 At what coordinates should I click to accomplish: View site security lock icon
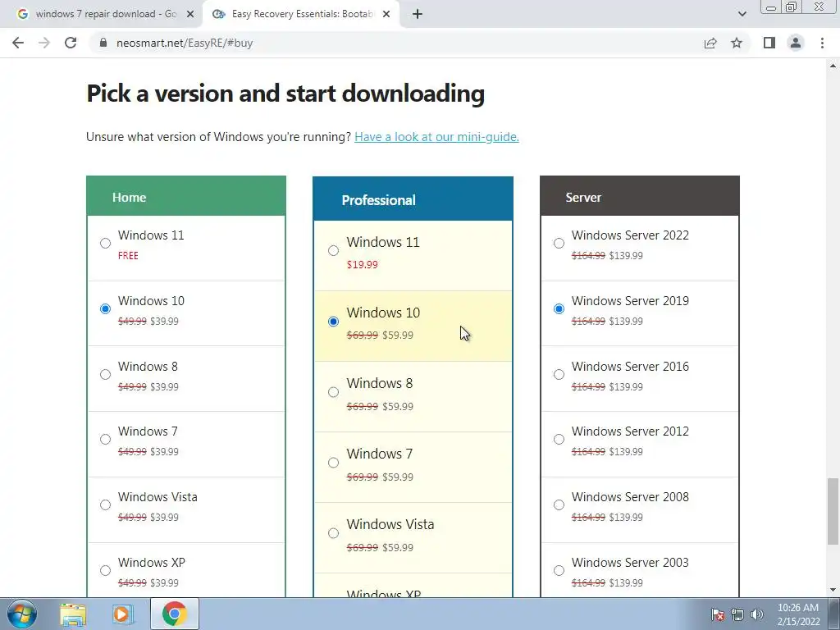click(103, 43)
